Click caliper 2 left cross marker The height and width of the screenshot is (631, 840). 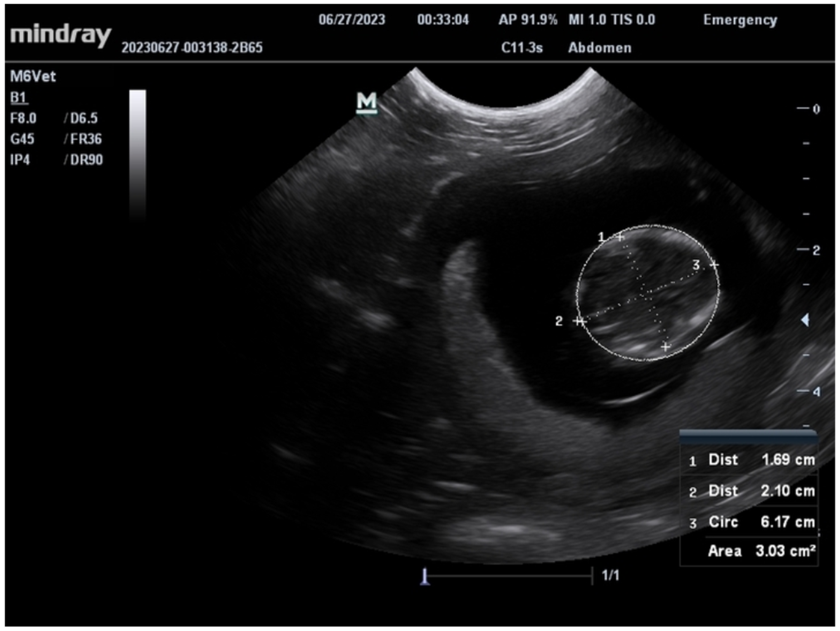[579, 321]
